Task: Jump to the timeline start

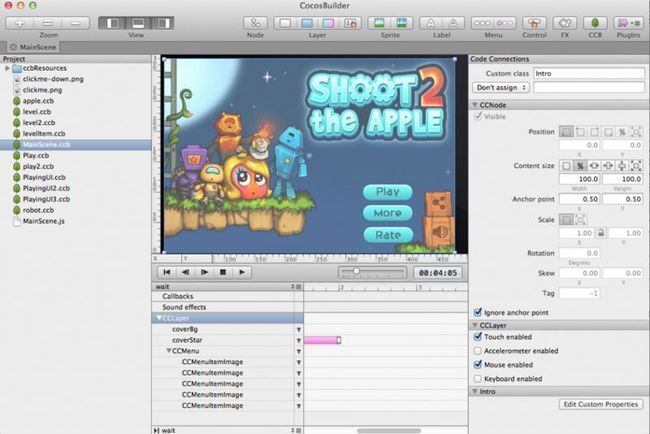Action: 167,272
